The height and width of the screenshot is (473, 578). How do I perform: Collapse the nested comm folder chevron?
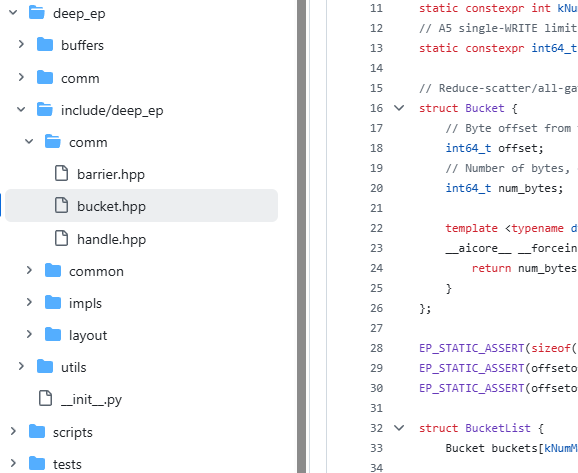pos(29,142)
